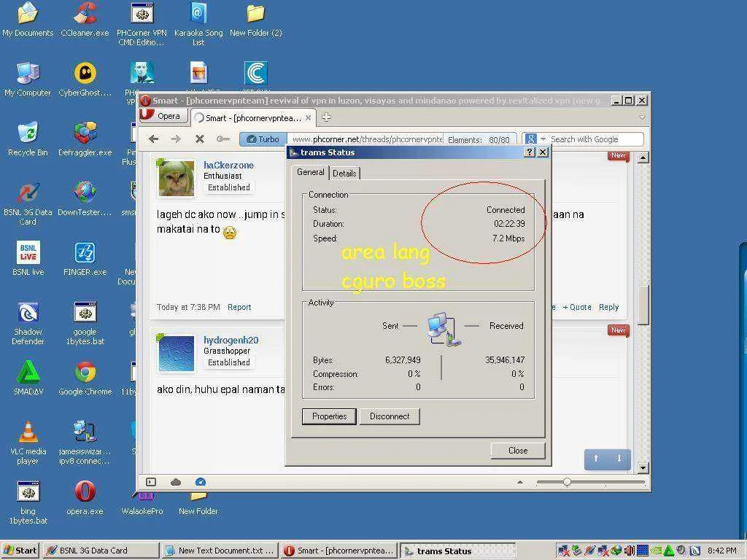Viewport: 747px width, 560px height.
Task: Toggle the Opera panel button in status bar
Action: [151, 482]
